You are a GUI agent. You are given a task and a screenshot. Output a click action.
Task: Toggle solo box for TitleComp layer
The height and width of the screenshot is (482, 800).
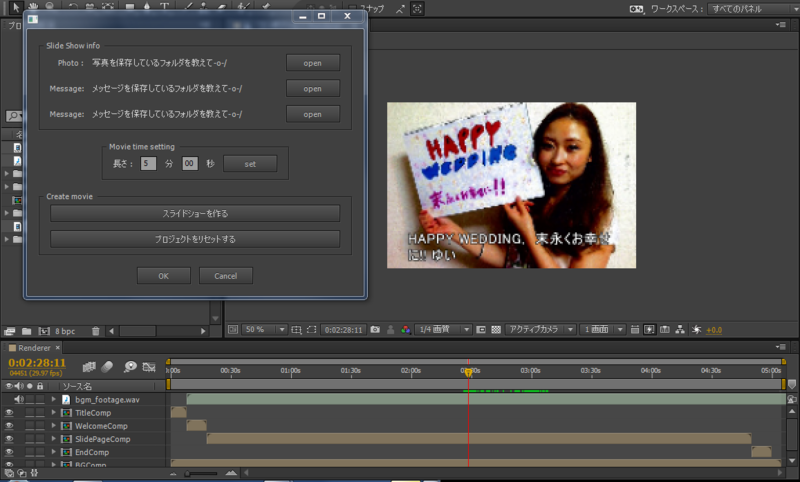[30, 413]
